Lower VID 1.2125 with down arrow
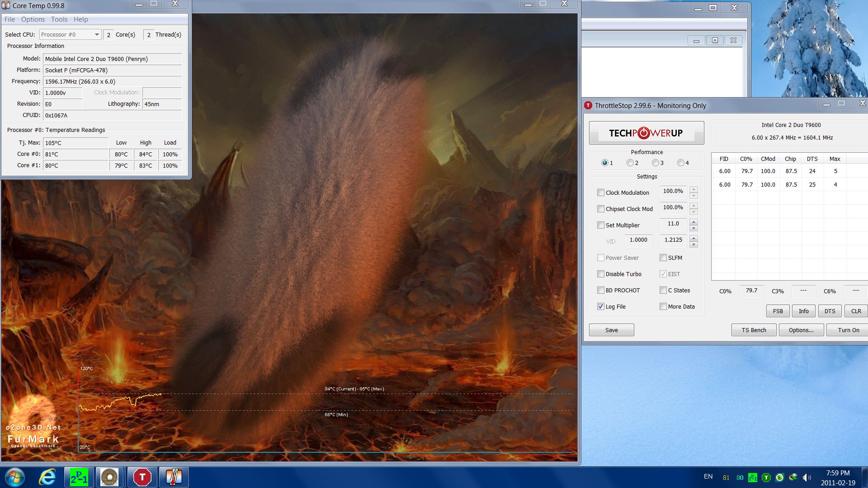The image size is (868, 488). 693,244
